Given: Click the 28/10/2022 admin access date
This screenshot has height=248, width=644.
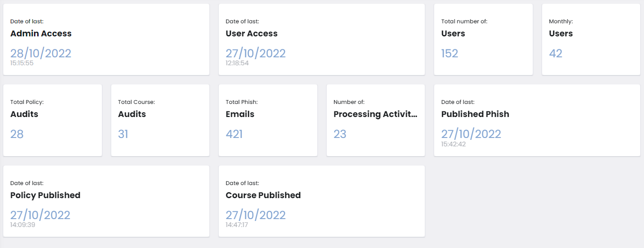Looking at the screenshot, I should pos(41,53).
